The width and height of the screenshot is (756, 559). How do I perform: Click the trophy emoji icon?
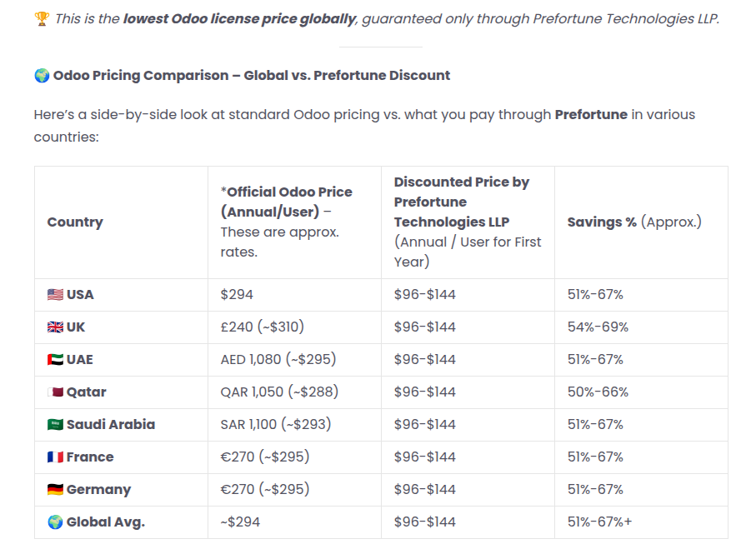pos(42,18)
